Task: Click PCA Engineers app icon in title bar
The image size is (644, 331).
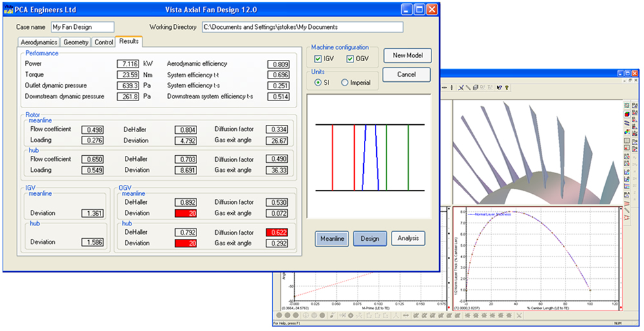Action: click(x=8, y=10)
